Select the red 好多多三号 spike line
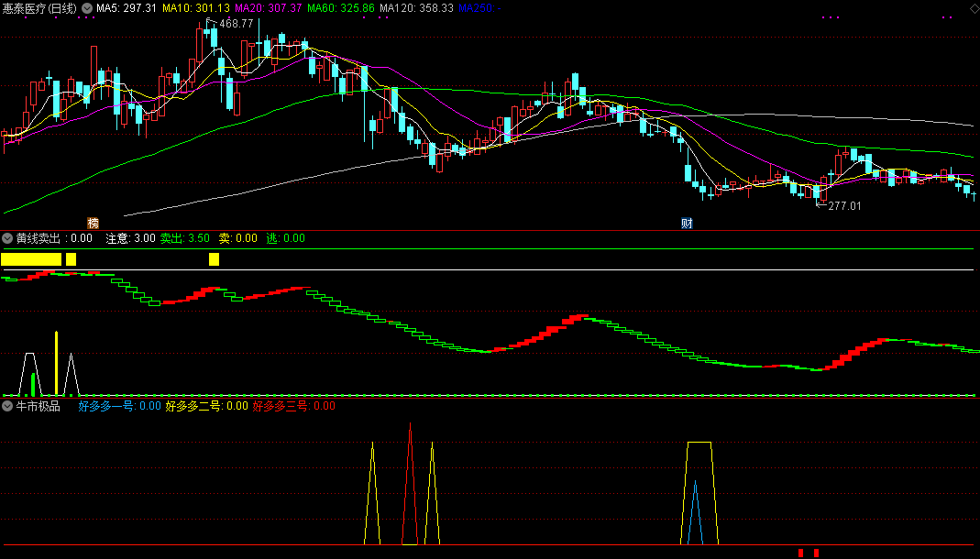 (410, 484)
